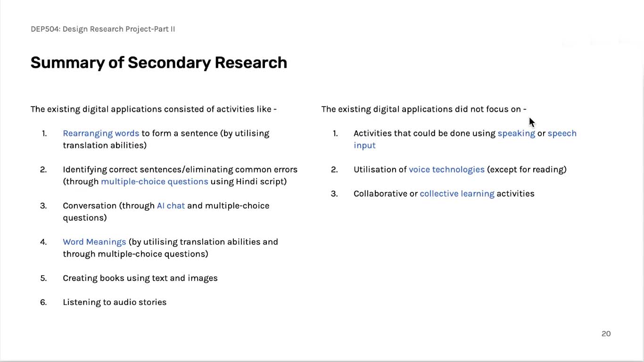Viewport: 644px width, 362px height.
Task: Click 'Creating books using text and images' item
Action: (140, 278)
